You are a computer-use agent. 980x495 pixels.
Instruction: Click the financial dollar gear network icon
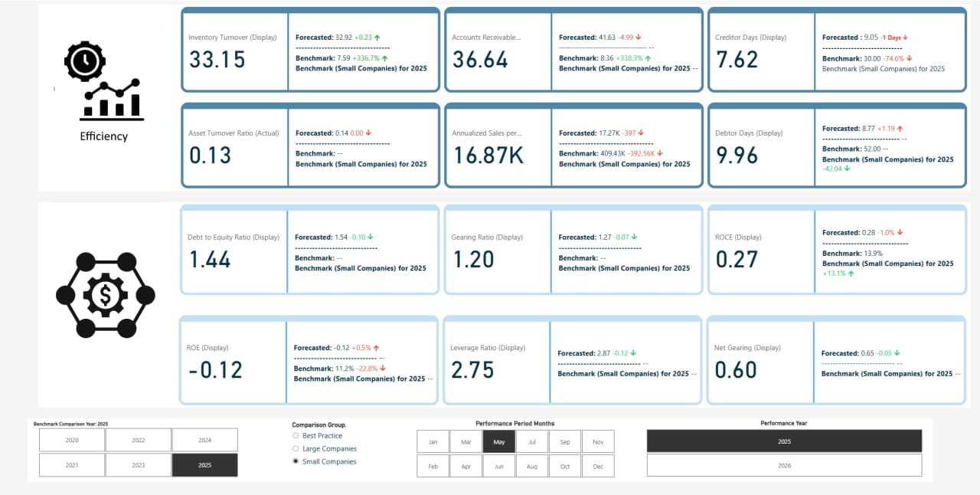tap(105, 294)
